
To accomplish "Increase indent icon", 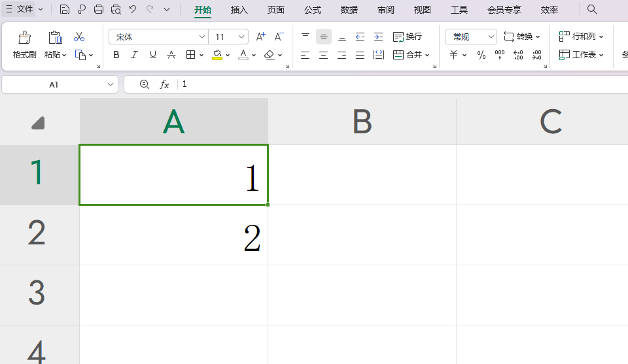I will (x=379, y=37).
